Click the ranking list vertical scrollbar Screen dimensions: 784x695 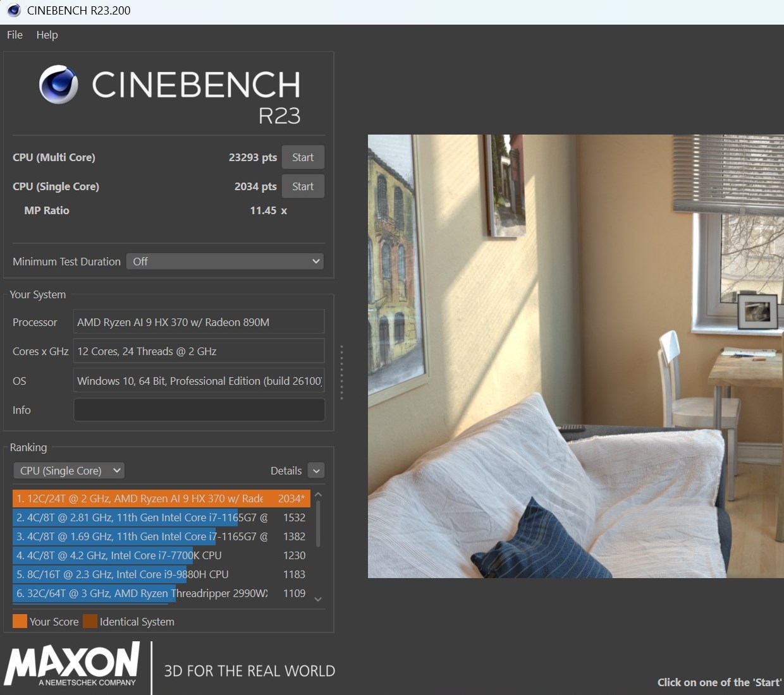tap(318, 524)
